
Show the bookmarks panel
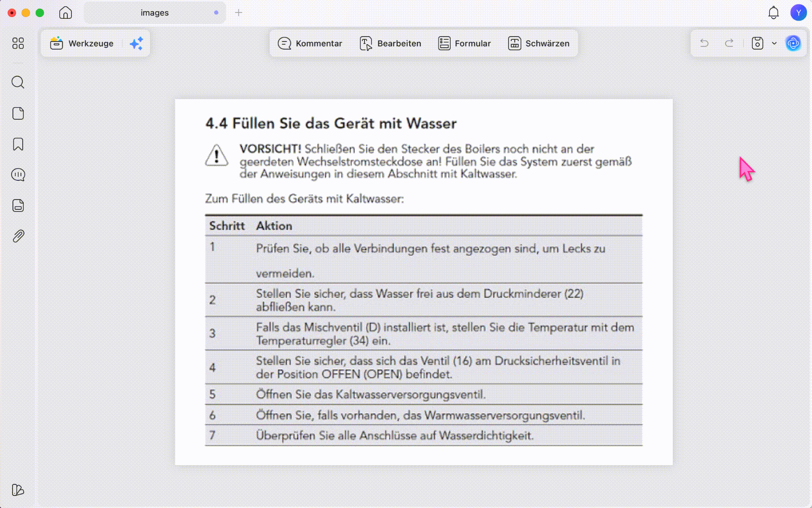(18, 144)
